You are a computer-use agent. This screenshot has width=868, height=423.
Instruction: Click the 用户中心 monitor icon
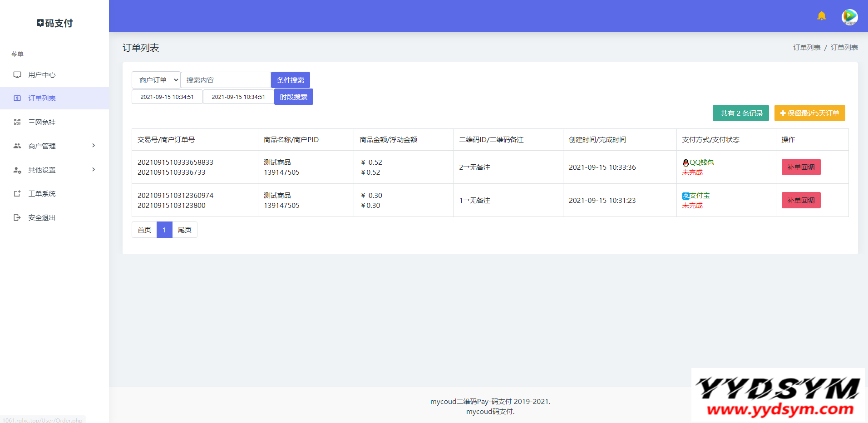pos(17,75)
